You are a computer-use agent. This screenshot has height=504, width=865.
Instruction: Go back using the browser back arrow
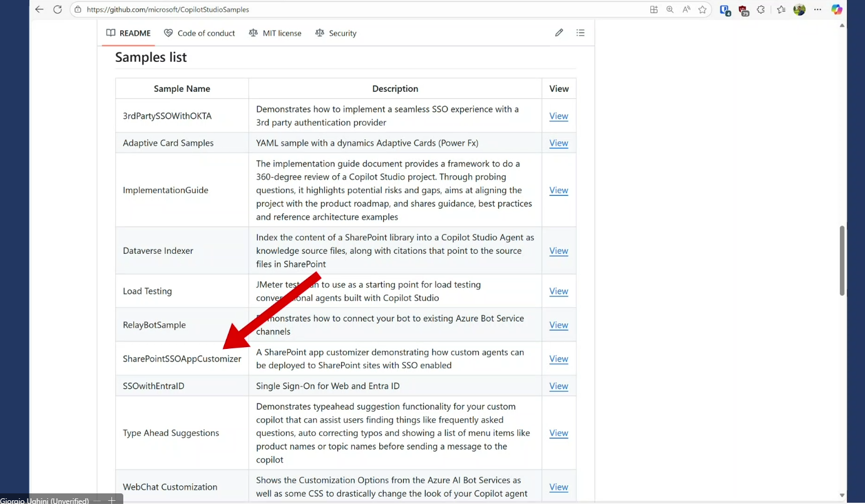coord(39,9)
